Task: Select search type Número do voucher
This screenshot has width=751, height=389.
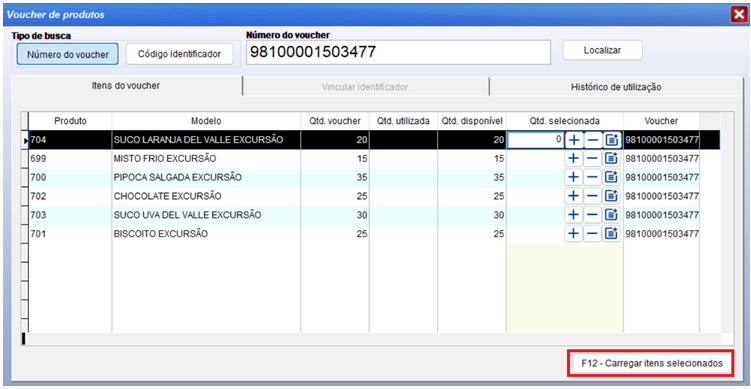Action: tap(68, 54)
